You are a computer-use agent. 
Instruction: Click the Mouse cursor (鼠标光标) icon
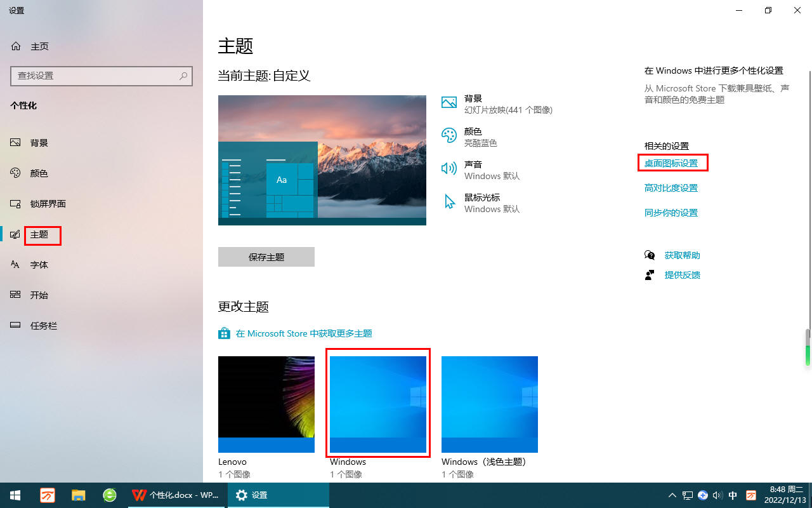(449, 202)
